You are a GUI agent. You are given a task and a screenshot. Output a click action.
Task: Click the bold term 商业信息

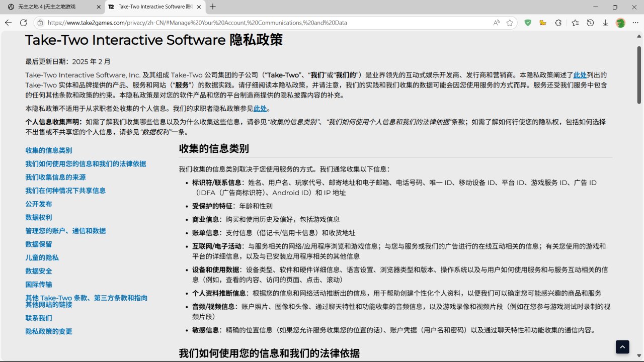[x=205, y=219]
